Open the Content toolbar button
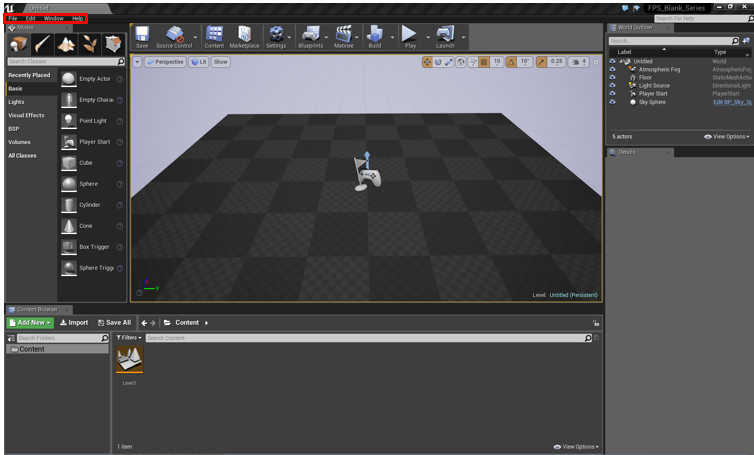754x455 pixels. point(214,37)
